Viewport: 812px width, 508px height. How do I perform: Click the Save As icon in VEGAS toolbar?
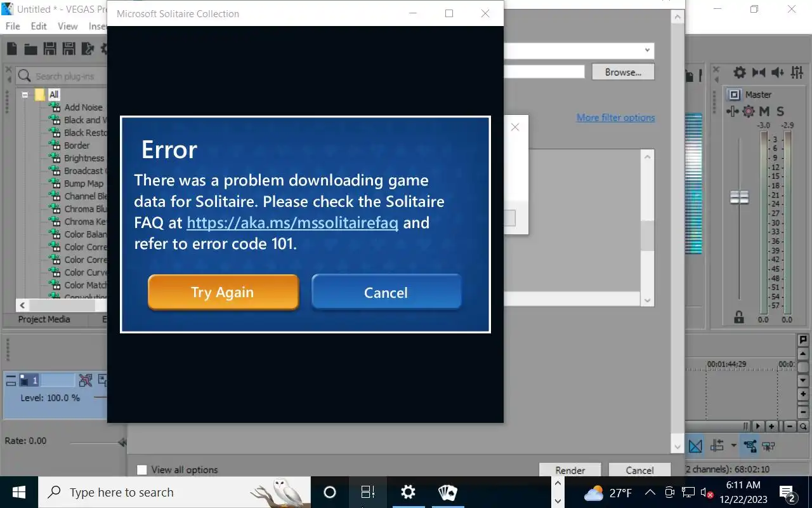coord(69,49)
